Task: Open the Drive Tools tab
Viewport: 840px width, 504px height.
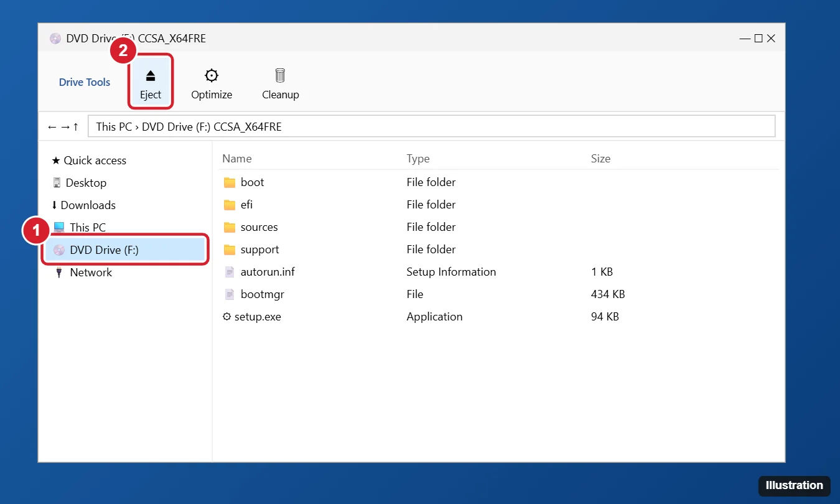Action: [85, 82]
